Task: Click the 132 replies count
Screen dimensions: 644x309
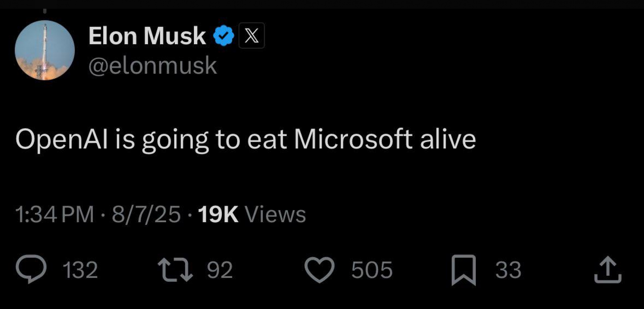Action: coord(80,270)
